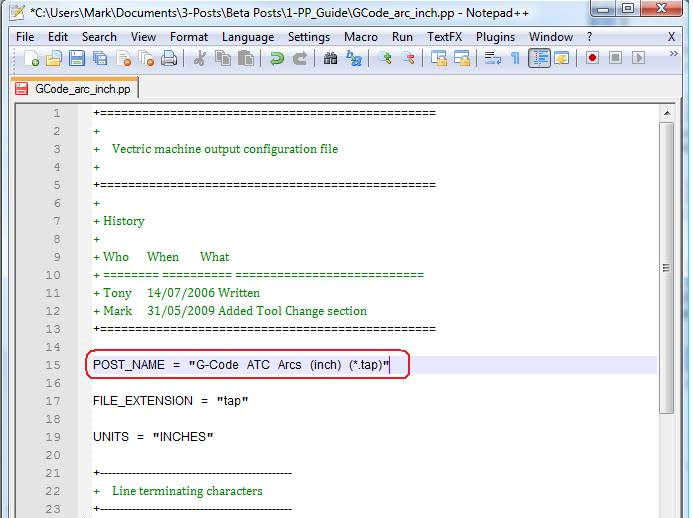Image resolution: width=693 pixels, height=518 pixels.
Task: Stop macro recording with the square icon
Action: pos(615,58)
